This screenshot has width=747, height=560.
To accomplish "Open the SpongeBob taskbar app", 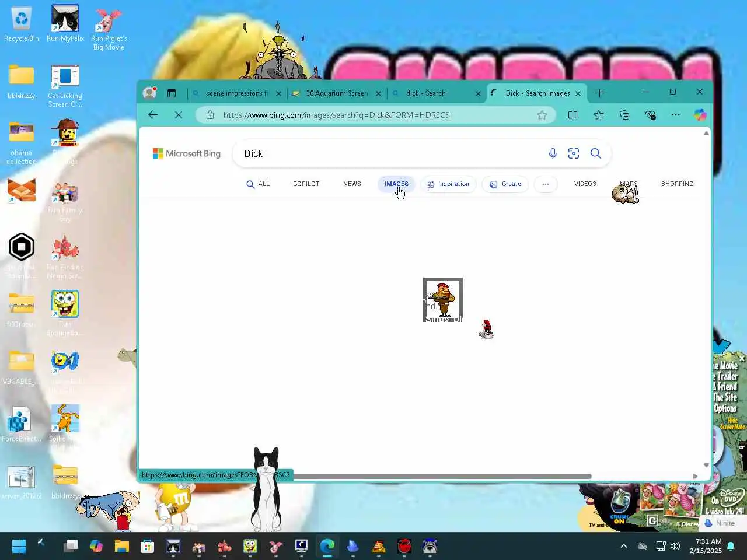I will point(250,546).
